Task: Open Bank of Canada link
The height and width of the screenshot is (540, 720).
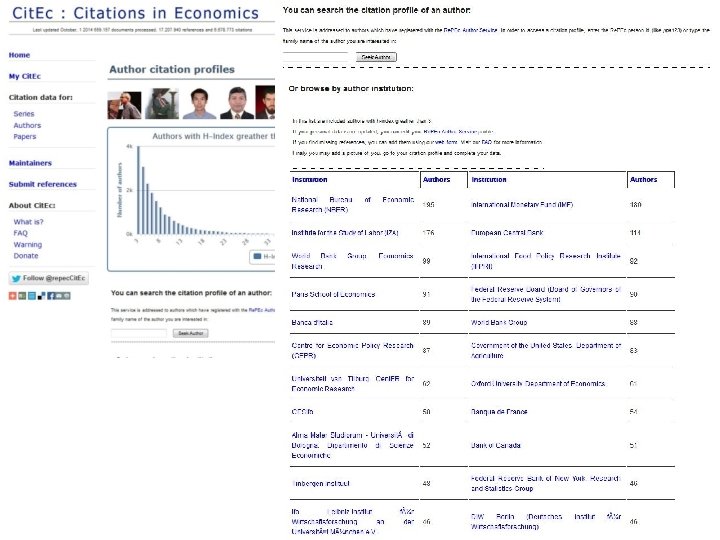Action: click(496, 445)
